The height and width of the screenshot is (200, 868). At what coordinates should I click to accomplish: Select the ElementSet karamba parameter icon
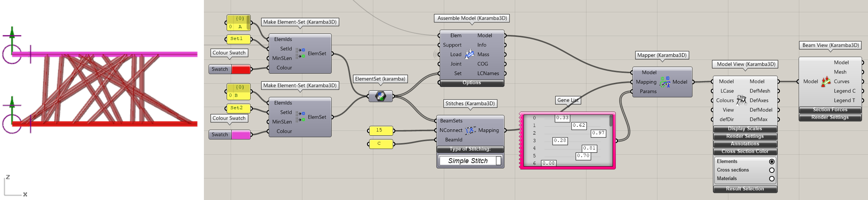(x=380, y=96)
